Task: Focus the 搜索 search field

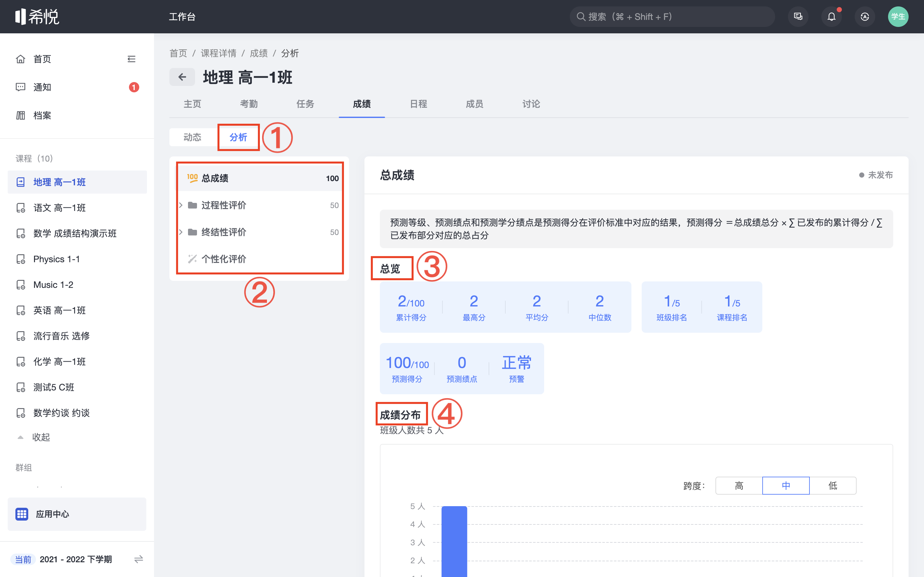Action: point(672,17)
